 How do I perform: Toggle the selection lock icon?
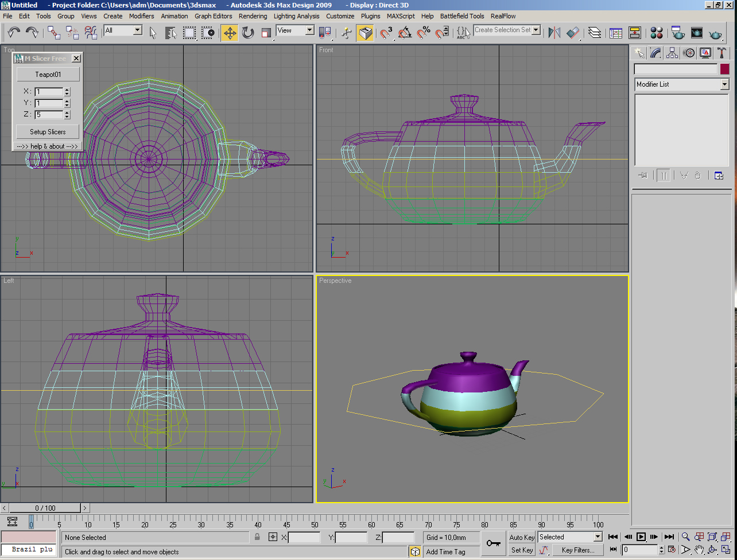click(x=257, y=538)
